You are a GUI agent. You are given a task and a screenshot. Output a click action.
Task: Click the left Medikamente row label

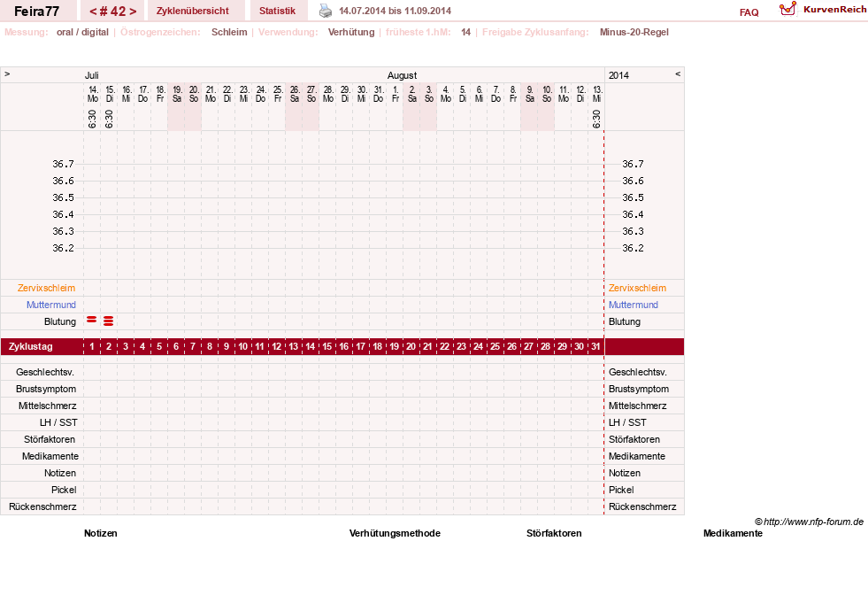(50, 456)
